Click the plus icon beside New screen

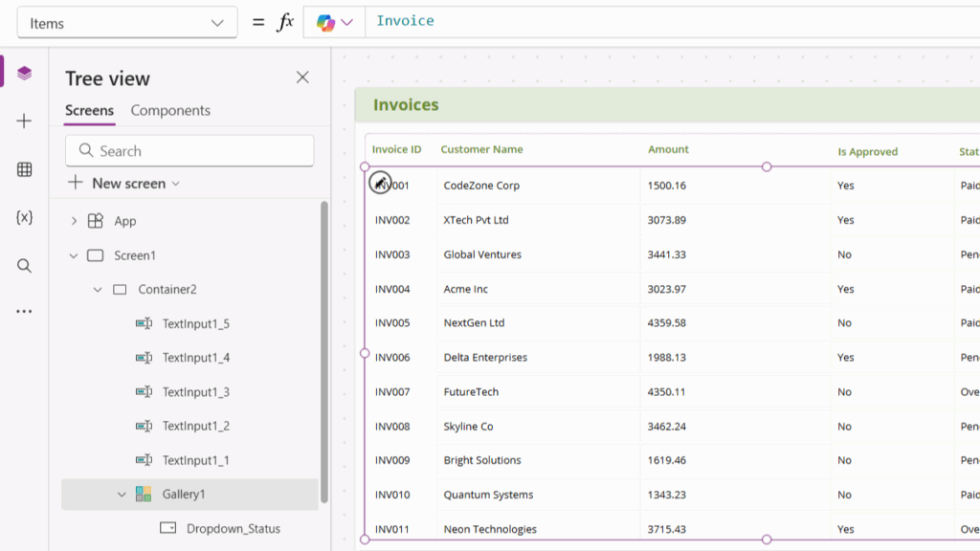tap(75, 183)
